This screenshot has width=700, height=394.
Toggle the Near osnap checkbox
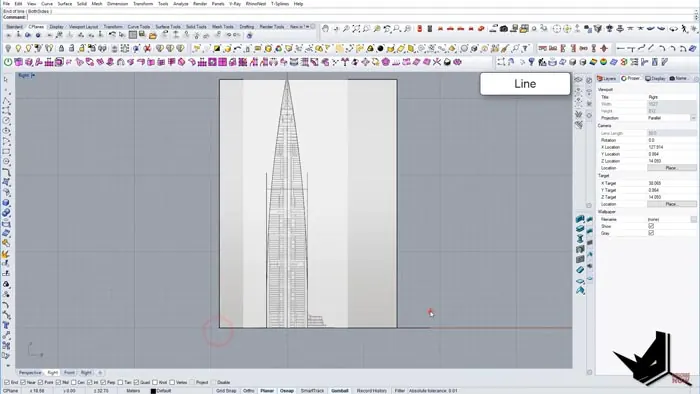(x=23, y=382)
